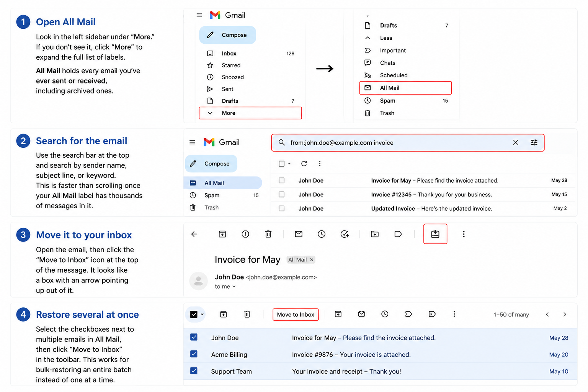Select the Snoozed label in the sidebar
Viewport: 588px width, 392px height.
(x=251, y=77)
